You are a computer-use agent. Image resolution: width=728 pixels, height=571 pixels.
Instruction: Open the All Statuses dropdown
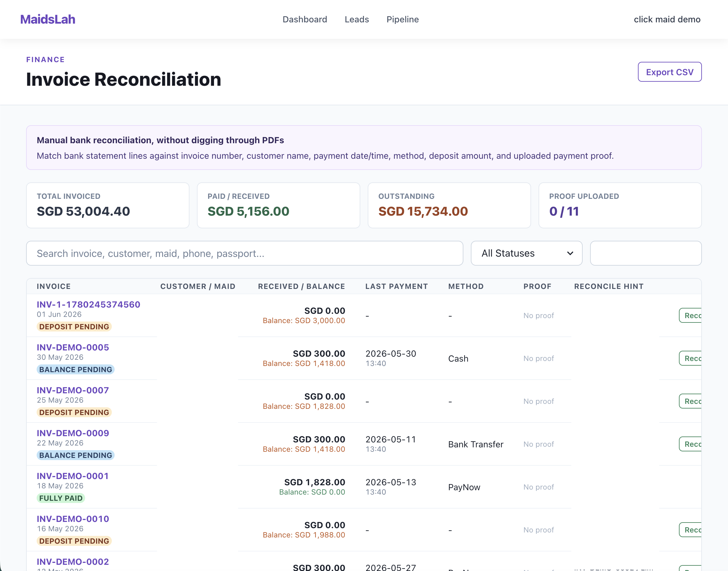pyautogui.click(x=526, y=254)
